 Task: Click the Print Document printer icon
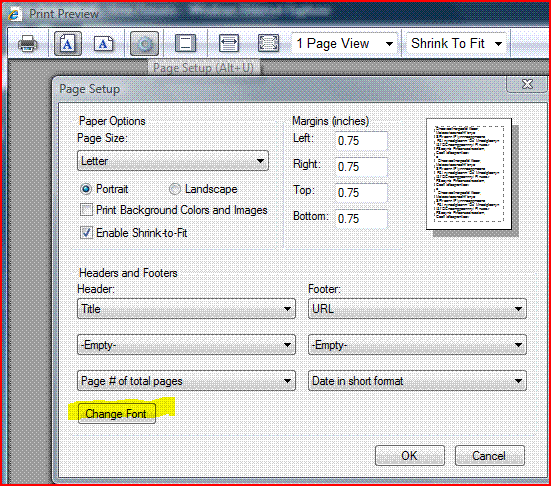[27, 44]
